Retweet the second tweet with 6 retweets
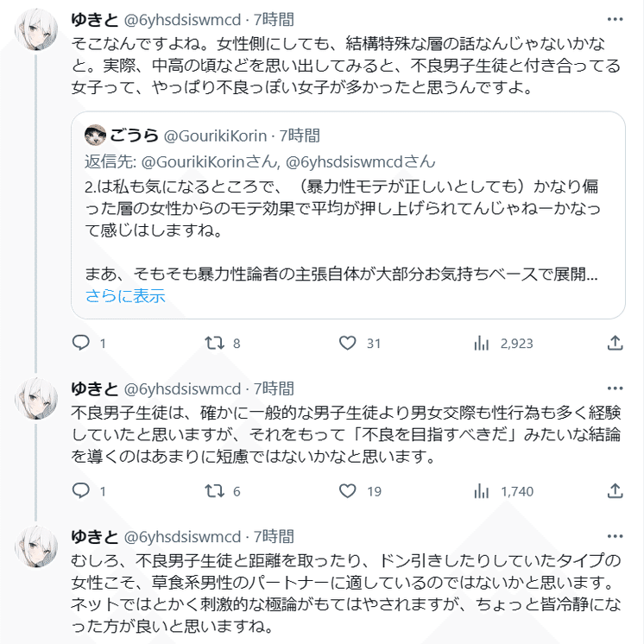Screen dimensions: 644x644 [213, 491]
